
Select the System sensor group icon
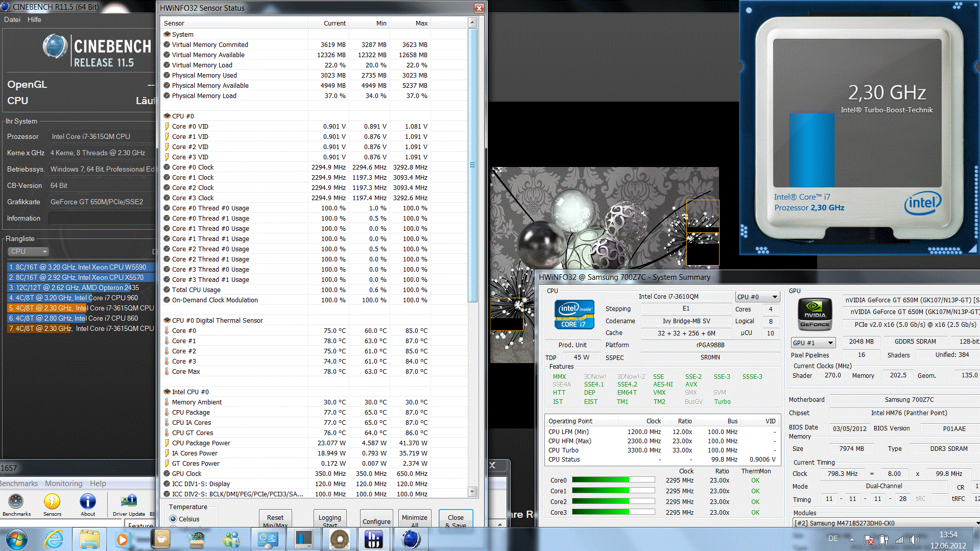coord(166,34)
